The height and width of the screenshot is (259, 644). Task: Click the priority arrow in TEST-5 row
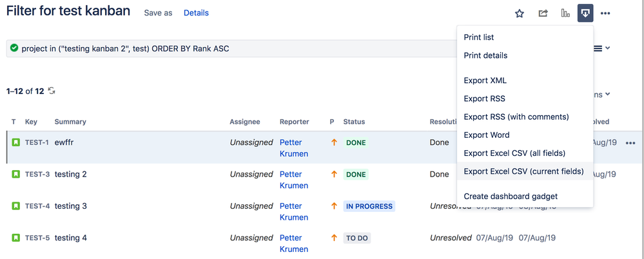click(x=334, y=238)
